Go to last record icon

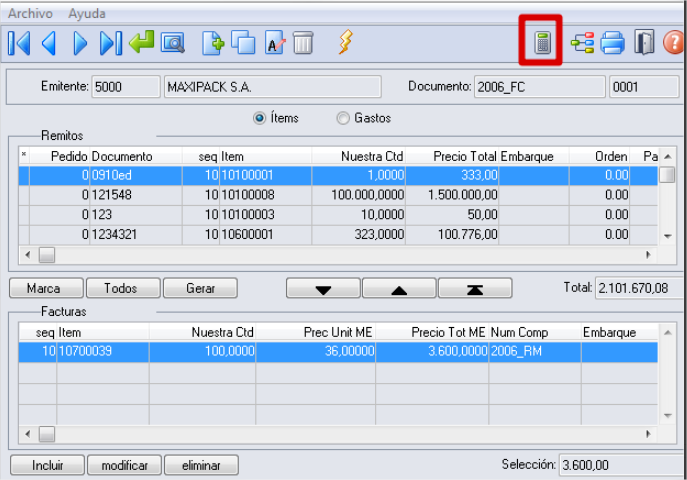110,43
